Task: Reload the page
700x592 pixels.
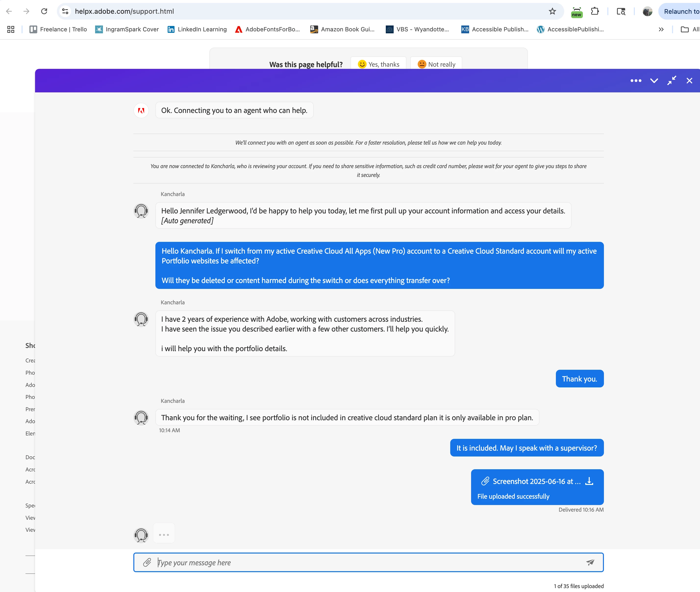Action: click(44, 12)
